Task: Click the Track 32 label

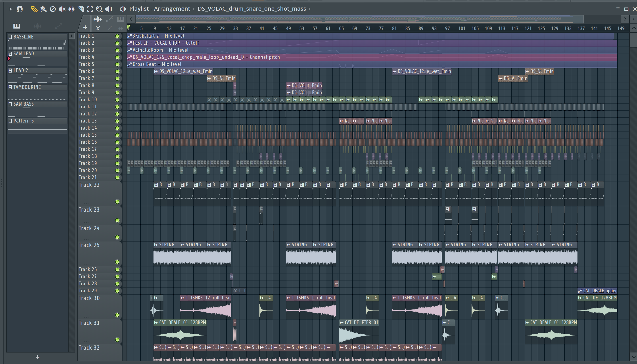Action: tap(89, 348)
